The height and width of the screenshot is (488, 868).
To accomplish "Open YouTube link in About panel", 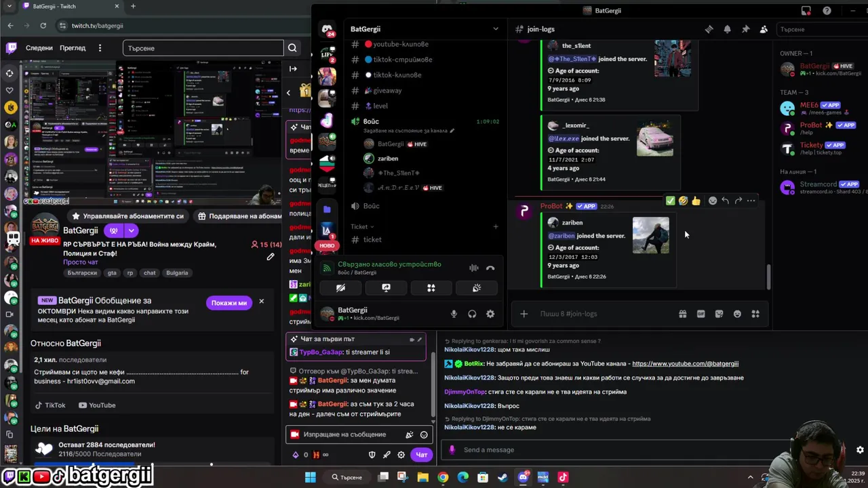I will [97, 405].
